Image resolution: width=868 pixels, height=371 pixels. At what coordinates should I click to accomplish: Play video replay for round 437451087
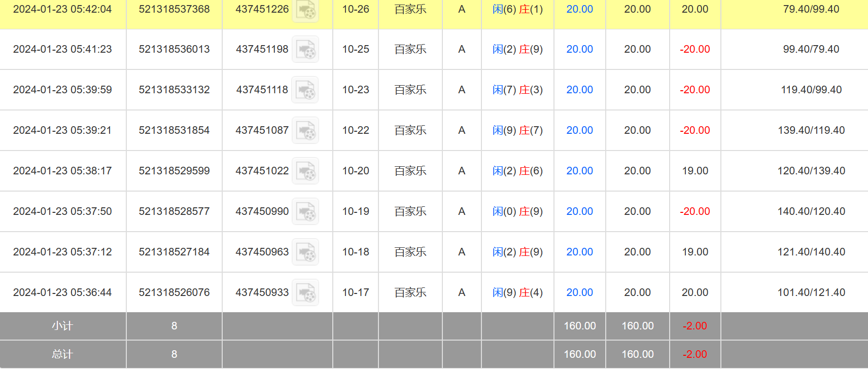305,131
